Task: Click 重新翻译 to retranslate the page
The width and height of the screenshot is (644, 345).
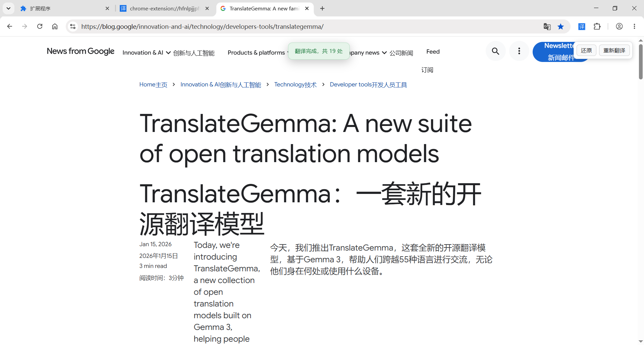Action: coord(614,50)
